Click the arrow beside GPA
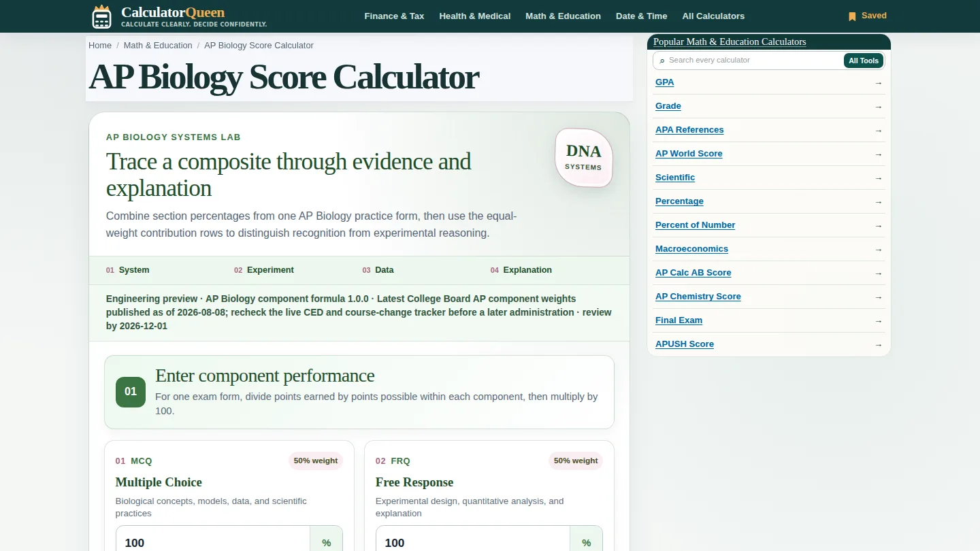 click(879, 83)
